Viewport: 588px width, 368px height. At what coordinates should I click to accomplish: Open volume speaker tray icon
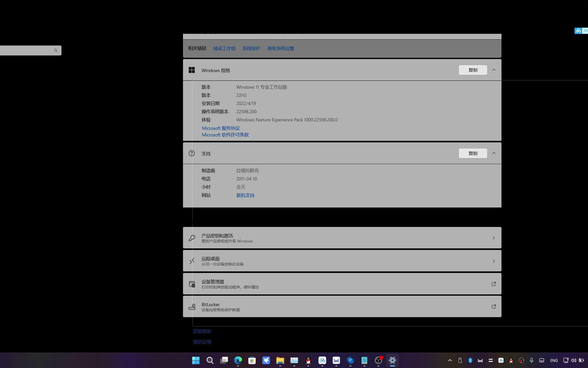tap(573, 360)
